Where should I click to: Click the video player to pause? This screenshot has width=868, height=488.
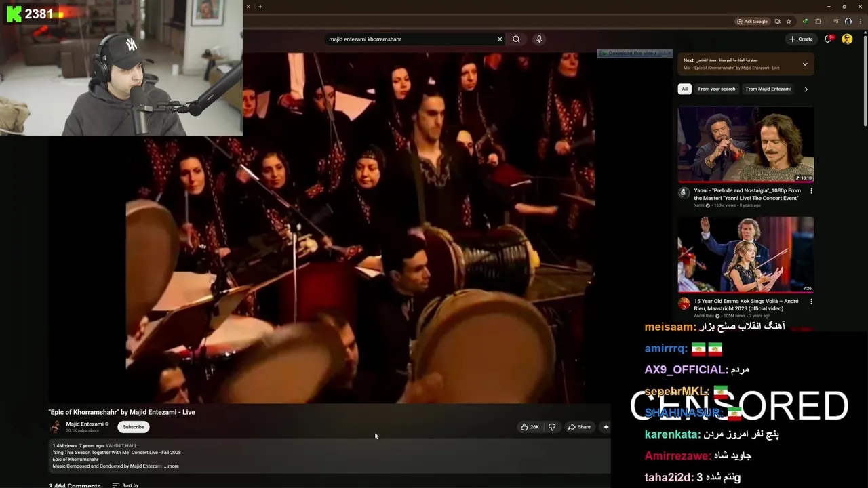pyautogui.click(x=359, y=228)
